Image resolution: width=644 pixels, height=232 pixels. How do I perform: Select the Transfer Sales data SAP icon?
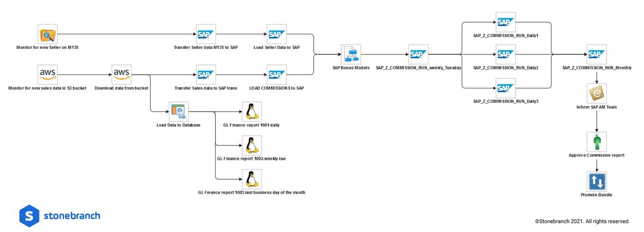tap(206, 74)
